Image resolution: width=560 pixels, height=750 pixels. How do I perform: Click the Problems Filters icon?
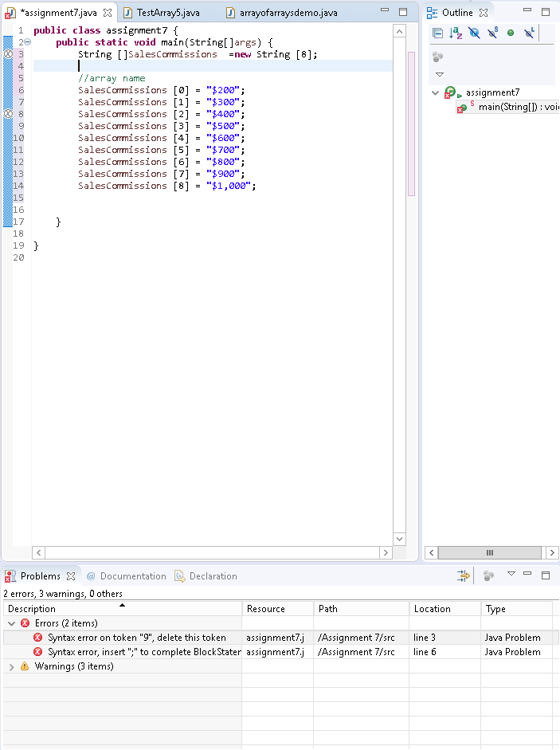click(463, 575)
